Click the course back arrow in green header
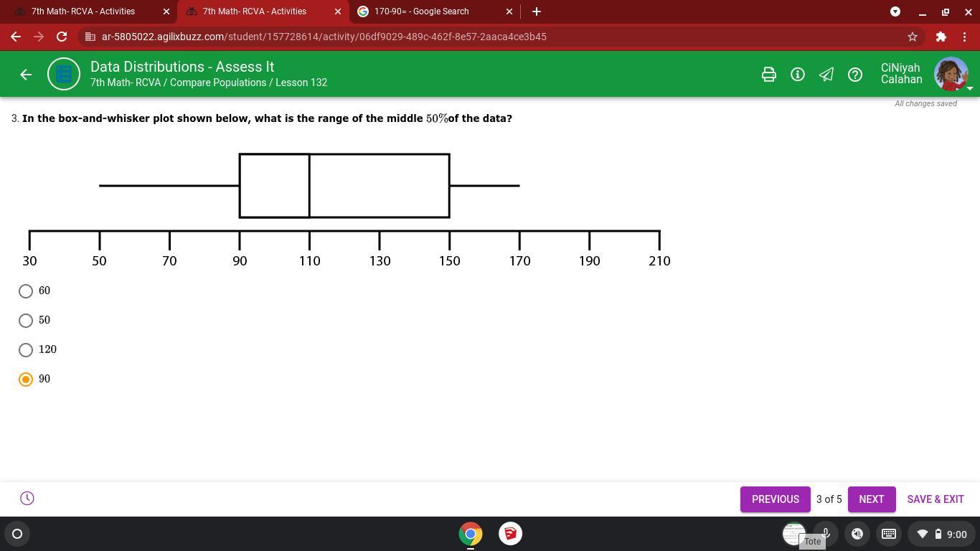Viewport: 980px width, 551px height. coord(26,75)
